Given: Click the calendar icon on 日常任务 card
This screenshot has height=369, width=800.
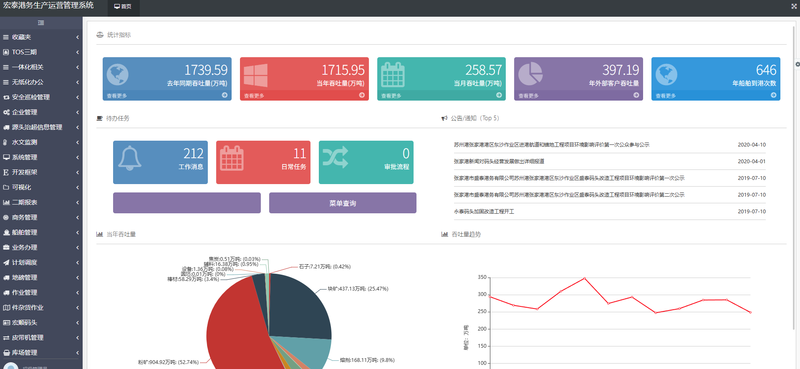Looking at the screenshot, I should tap(232, 158).
